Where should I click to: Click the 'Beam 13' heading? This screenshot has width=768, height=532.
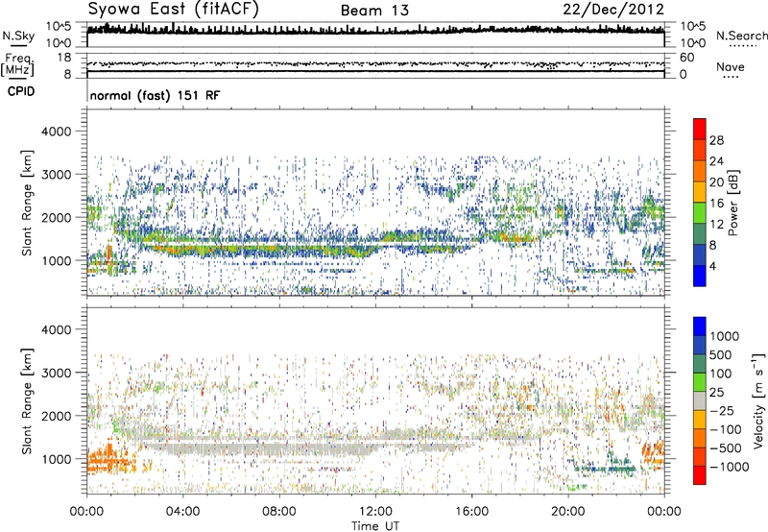(374, 11)
